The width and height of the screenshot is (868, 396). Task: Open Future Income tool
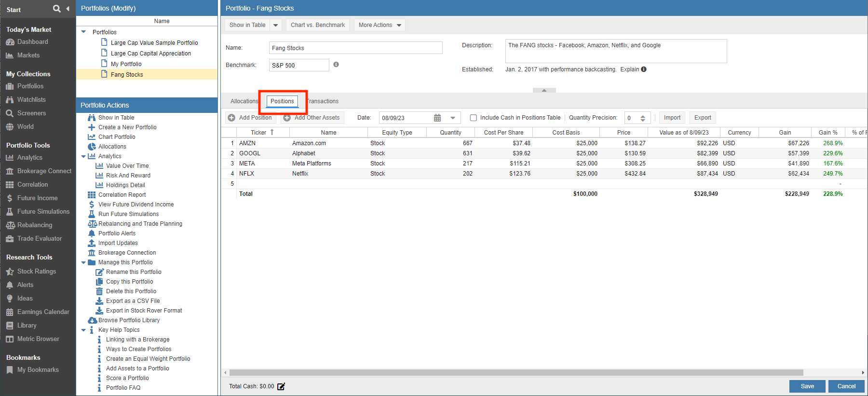37,198
